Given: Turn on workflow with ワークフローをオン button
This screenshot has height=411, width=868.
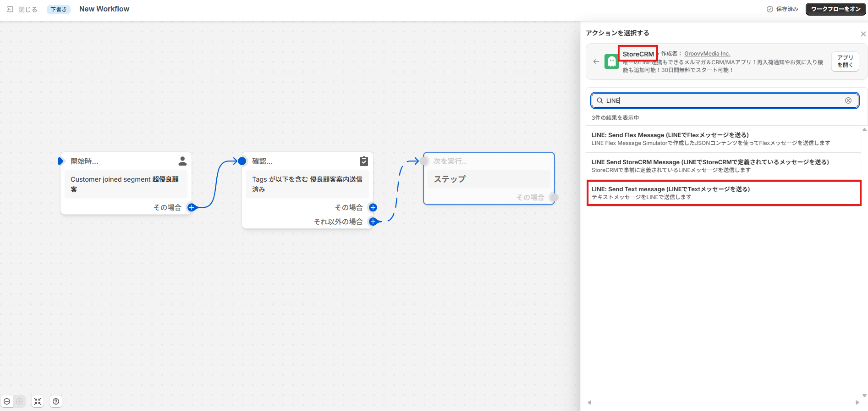Looking at the screenshot, I should coord(835,9).
